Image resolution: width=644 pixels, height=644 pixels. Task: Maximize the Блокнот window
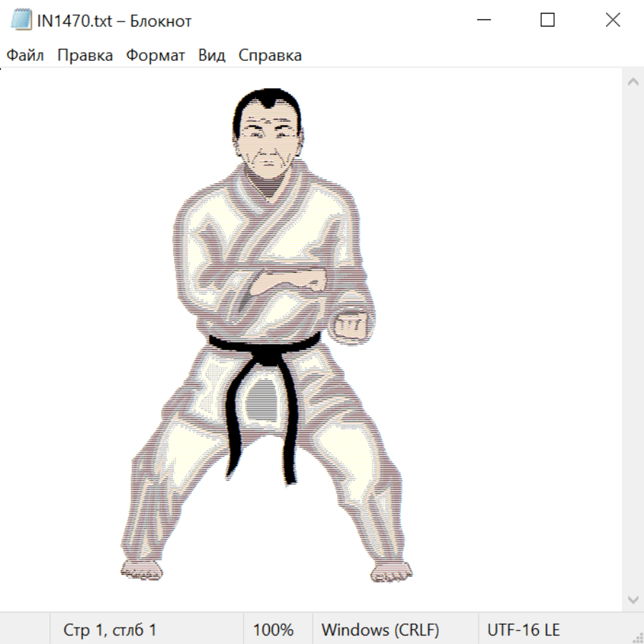click(x=547, y=20)
